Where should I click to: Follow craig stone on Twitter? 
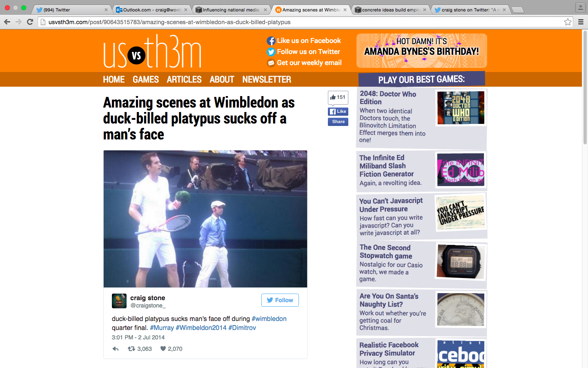[280, 300]
